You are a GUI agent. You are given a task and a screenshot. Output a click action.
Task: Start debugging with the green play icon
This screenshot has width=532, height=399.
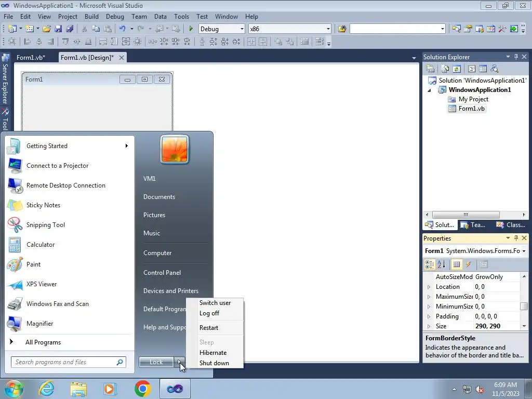191,29
